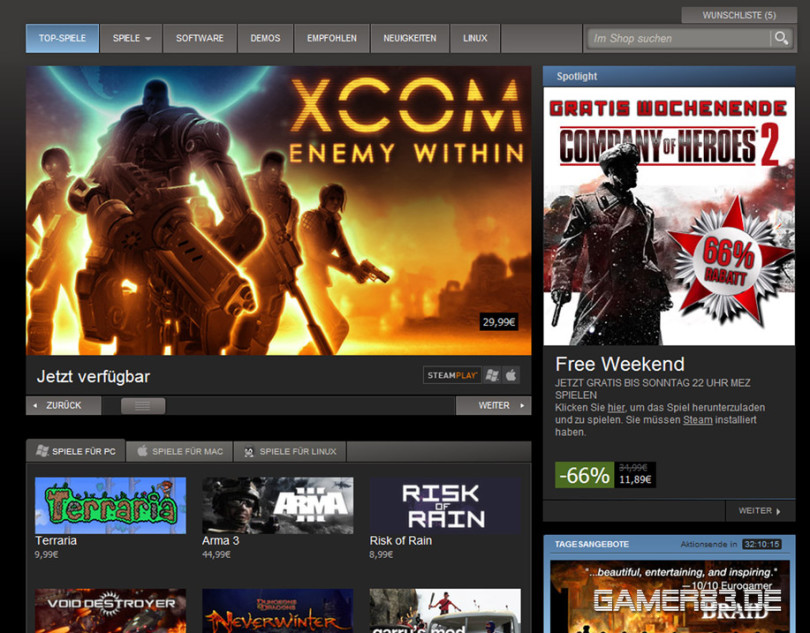Open the Braid daily deal image

(x=669, y=597)
